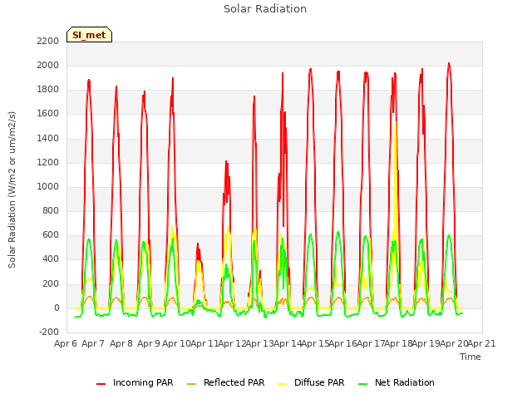Viewport: 532px width, 399px height.
Task: Click the SI_met annotation label
Action: click(x=89, y=35)
